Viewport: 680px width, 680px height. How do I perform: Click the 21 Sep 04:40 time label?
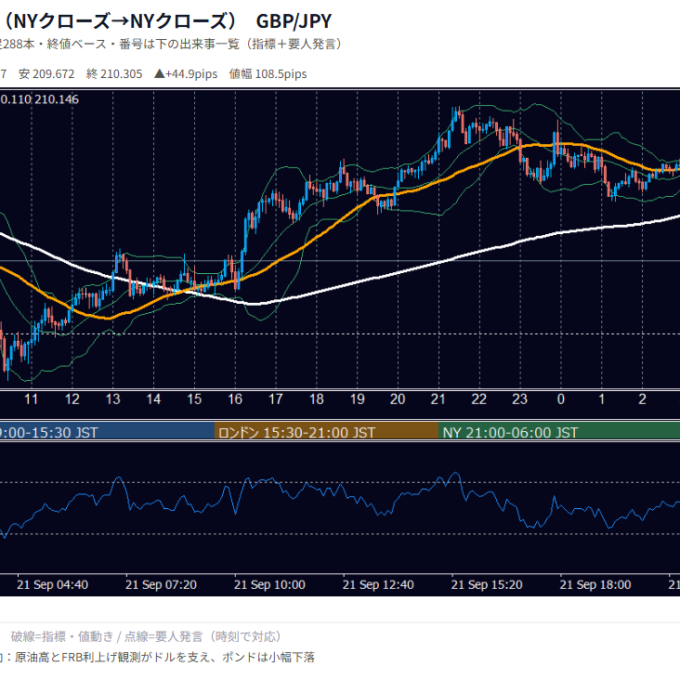pyautogui.click(x=52, y=585)
